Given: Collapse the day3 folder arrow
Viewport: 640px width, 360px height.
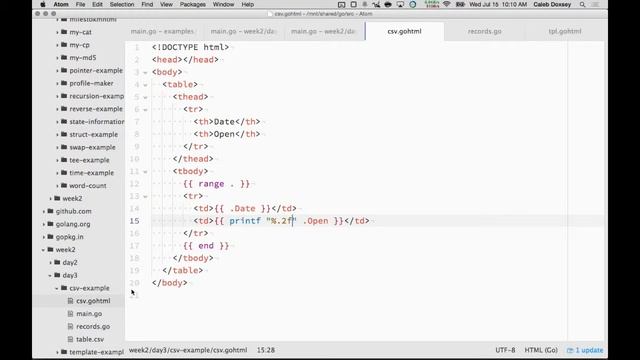Looking at the screenshot, I should tap(50, 276).
